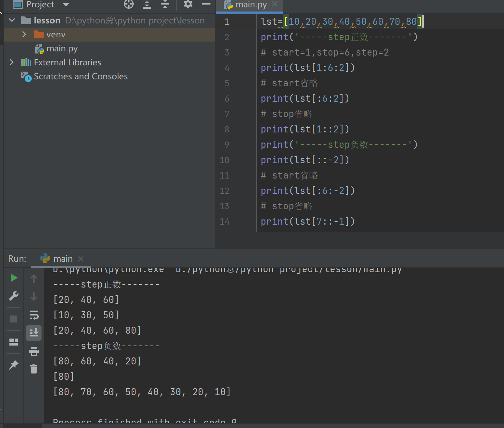Image resolution: width=504 pixels, height=428 pixels.
Task: Click output [80, 70, 60, 50, 40, 30, 20, 10]
Action: tap(142, 392)
